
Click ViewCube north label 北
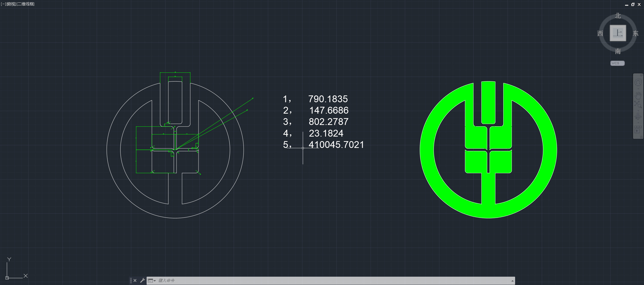pyautogui.click(x=618, y=16)
